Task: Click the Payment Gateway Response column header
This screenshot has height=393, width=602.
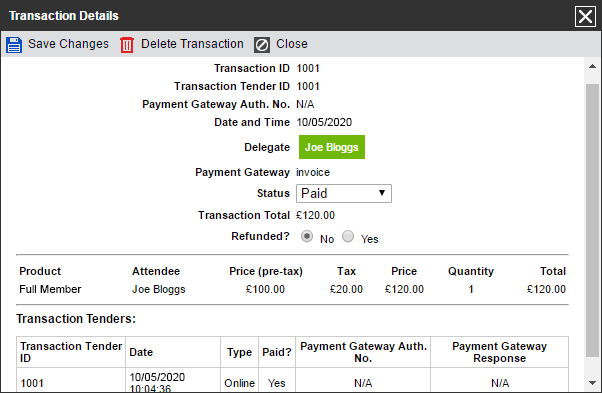Action: click(x=499, y=352)
